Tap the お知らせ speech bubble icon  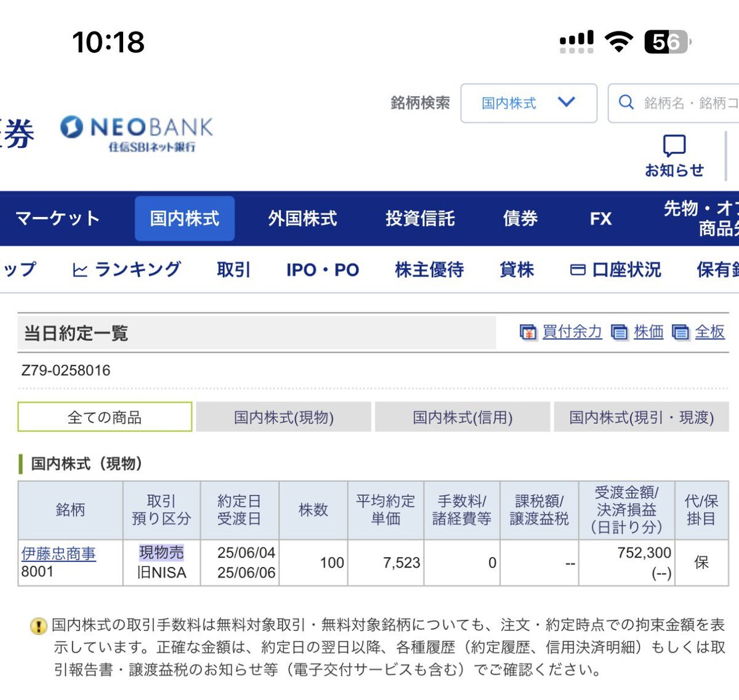tap(674, 146)
